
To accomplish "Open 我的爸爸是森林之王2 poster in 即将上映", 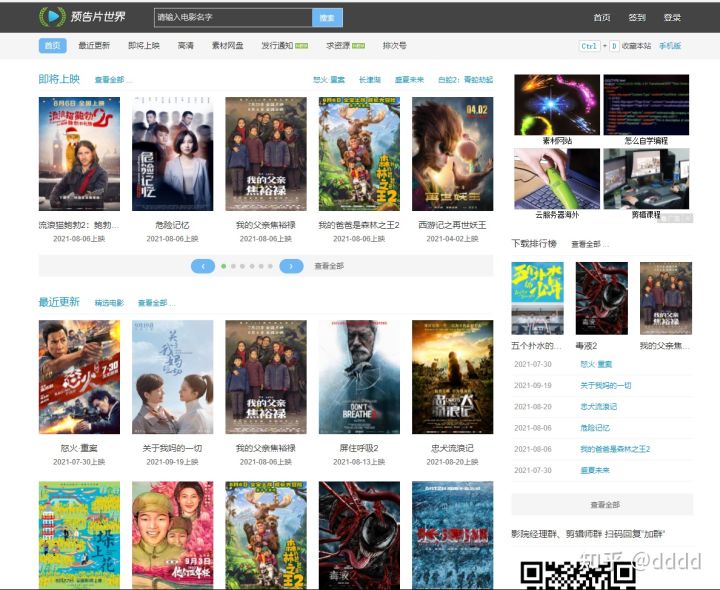I will tap(359, 154).
